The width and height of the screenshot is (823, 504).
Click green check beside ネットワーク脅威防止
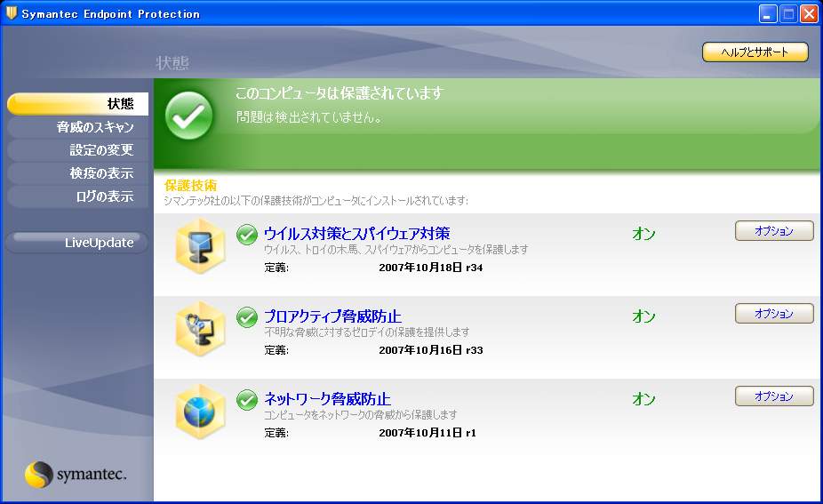pyautogui.click(x=247, y=400)
